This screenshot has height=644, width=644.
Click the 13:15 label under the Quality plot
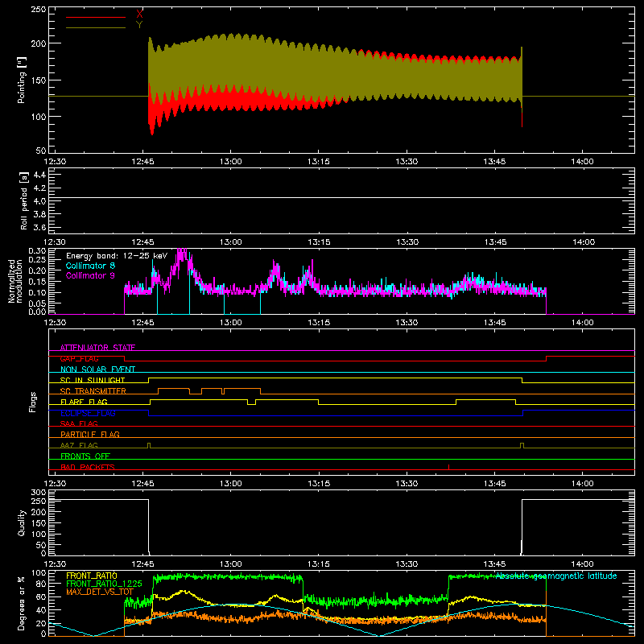[319, 564]
